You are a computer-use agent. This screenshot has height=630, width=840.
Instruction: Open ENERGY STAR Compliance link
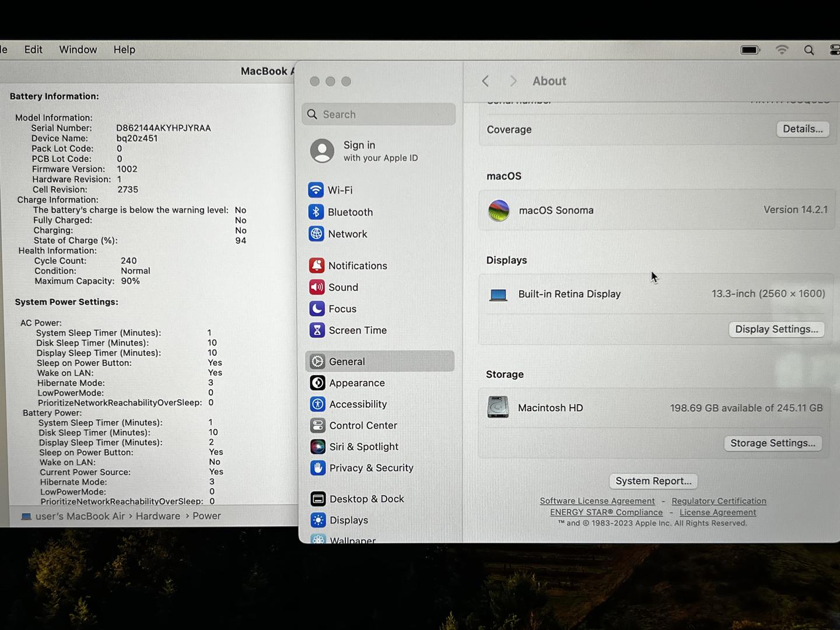pyautogui.click(x=607, y=512)
